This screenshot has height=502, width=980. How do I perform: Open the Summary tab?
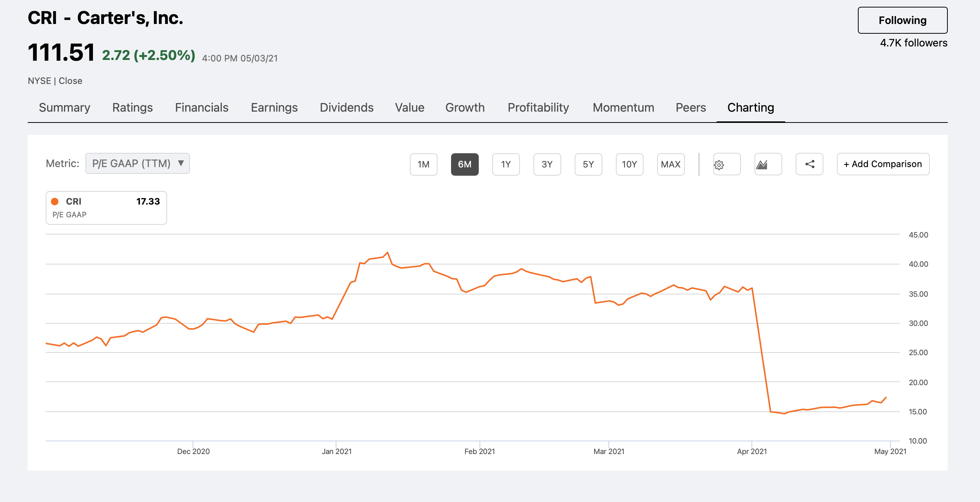pos(65,108)
